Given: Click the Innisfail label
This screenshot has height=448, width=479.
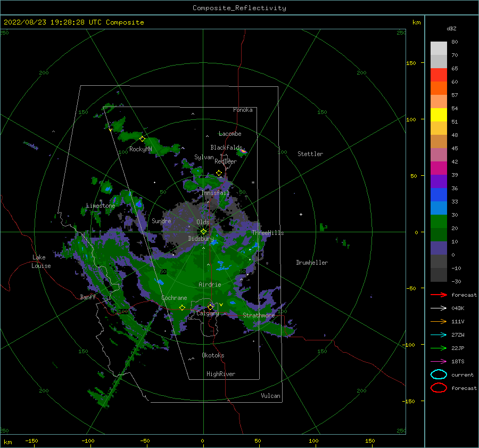Looking at the screenshot, I should click(x=216, y=193).
